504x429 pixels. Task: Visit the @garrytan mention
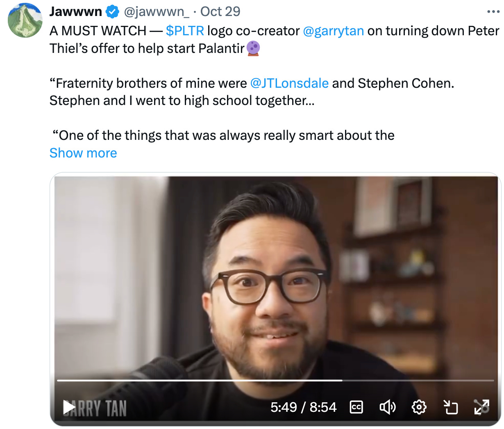(333, 31)
